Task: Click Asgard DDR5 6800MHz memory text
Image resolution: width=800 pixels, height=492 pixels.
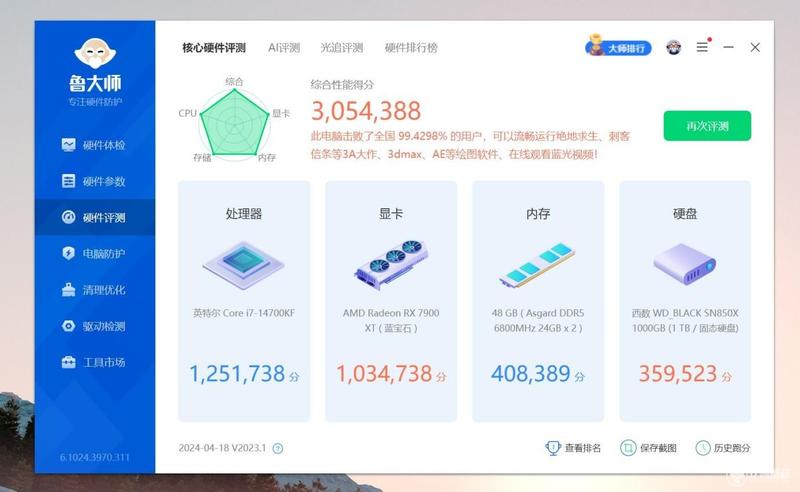Action: pos(538,321)
